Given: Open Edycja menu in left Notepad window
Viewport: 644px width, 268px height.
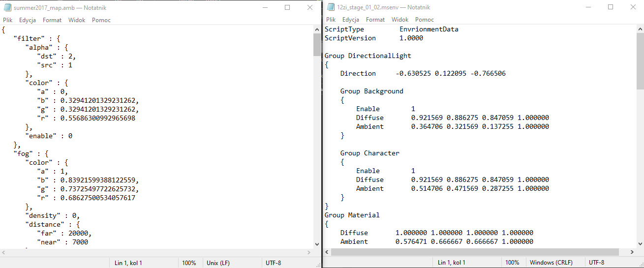Looking at the screenshot, I should click(28, 20).
